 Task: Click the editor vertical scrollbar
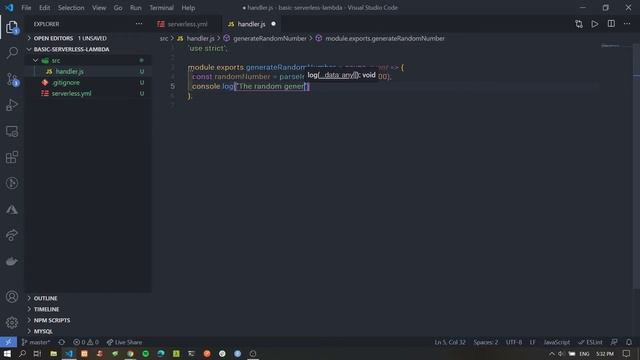[x=636, y=167]
